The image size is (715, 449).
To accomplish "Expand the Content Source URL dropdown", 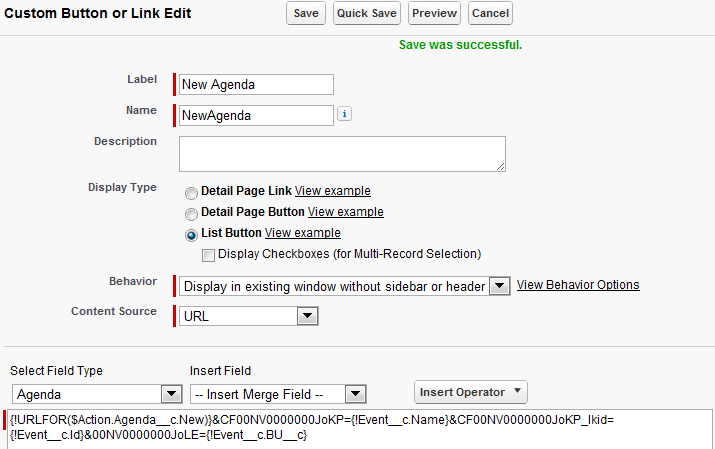I will 308,316.
